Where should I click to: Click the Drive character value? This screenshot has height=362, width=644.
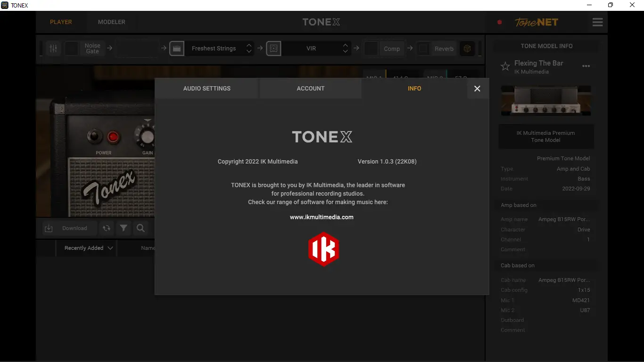coord(584,230)
